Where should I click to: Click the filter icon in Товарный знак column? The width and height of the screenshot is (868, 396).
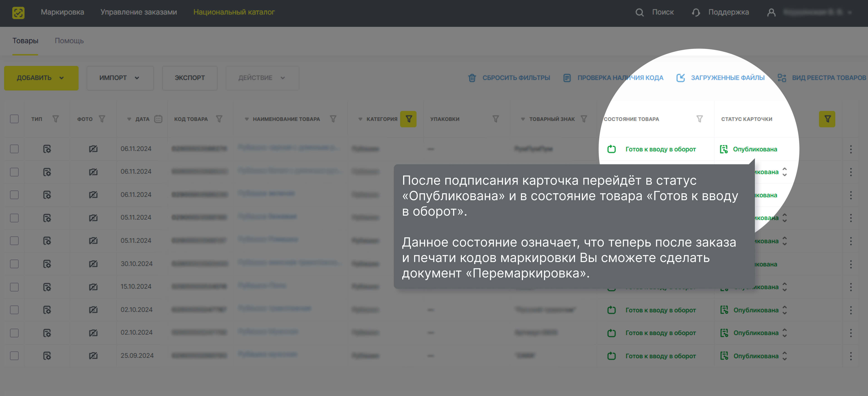point(584,119)
